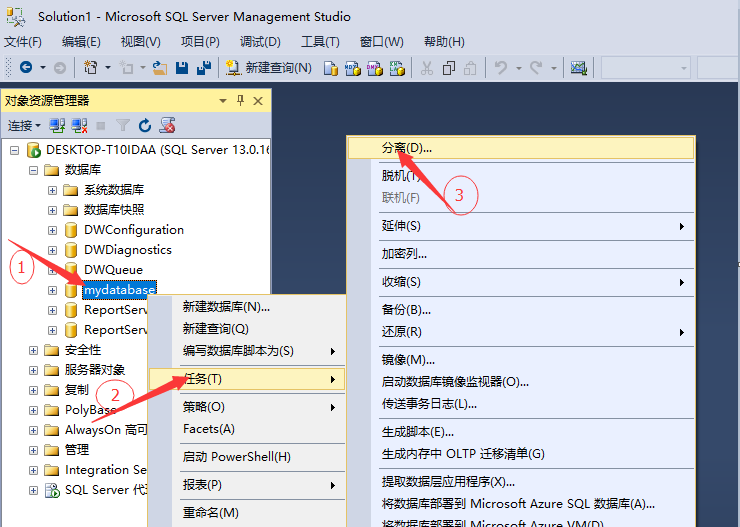Viewport: 740px width, 527px height.
Task: Expand the 数据库快照 folder
Action: coord(52,210)
